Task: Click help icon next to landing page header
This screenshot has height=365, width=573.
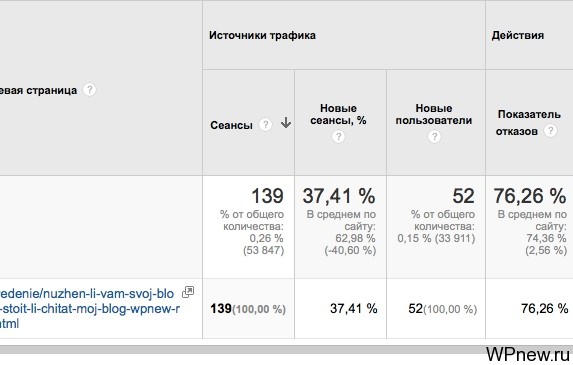Action: [x=89, y=90]
